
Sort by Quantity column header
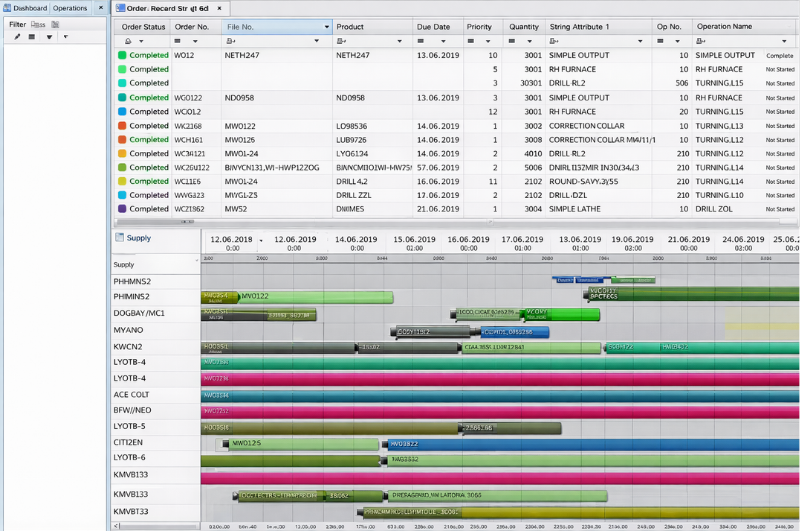coord(523,27)
